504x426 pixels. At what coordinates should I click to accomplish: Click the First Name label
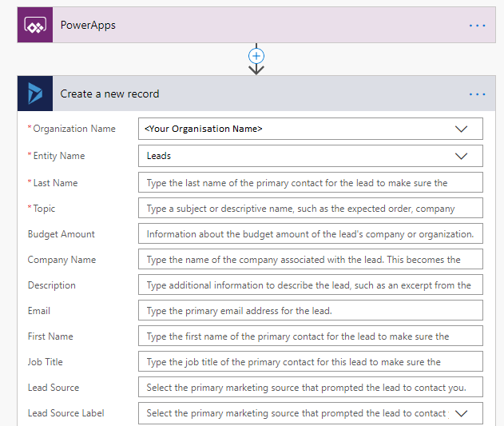click(x=50, y=336)
